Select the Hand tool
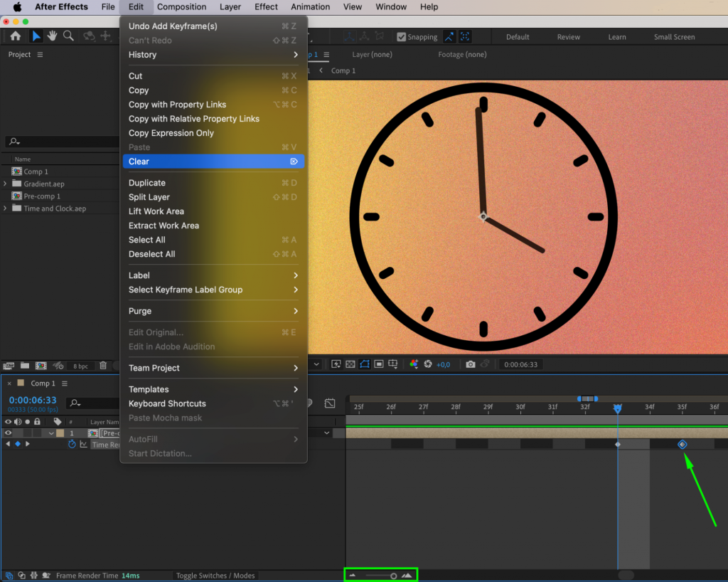The width and height of the screenshot is (728, 582). [50, 36]
